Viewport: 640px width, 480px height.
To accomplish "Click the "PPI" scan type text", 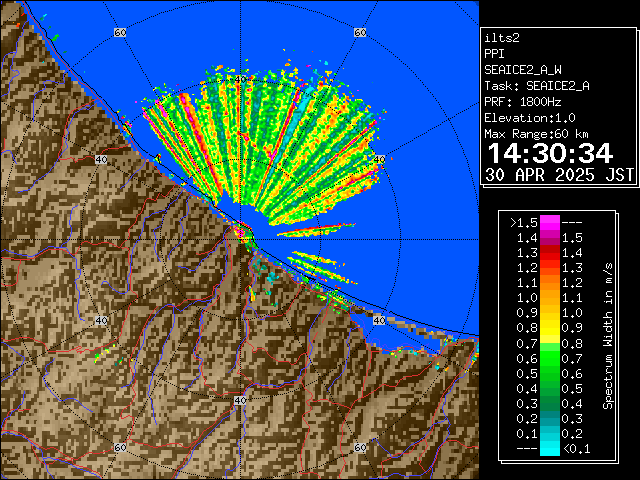I will 494,54.
